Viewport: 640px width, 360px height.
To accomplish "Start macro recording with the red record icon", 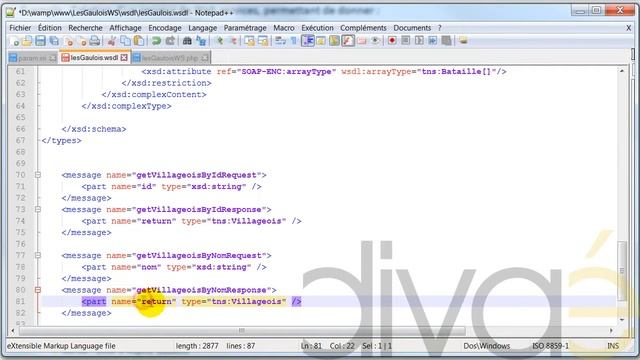I will 392,40.
